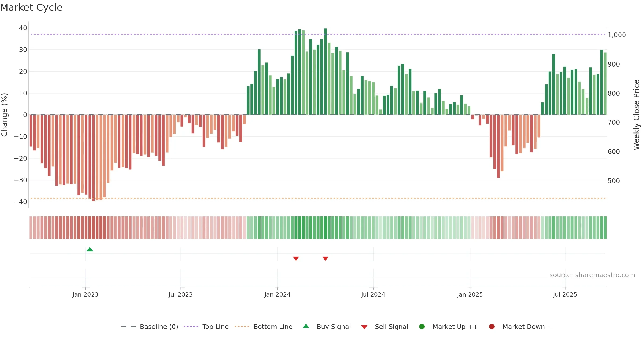Click the 30 left axis tick label

(x=23, y=50)
